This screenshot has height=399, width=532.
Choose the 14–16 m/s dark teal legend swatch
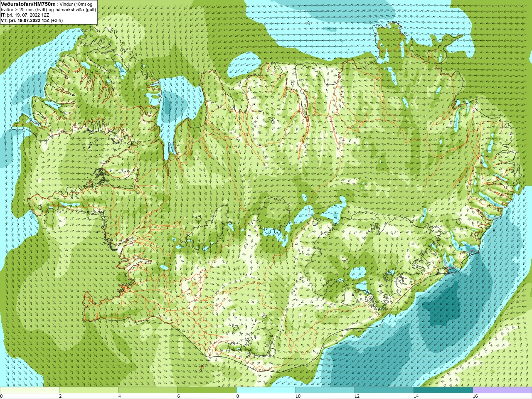coord(443,390)
